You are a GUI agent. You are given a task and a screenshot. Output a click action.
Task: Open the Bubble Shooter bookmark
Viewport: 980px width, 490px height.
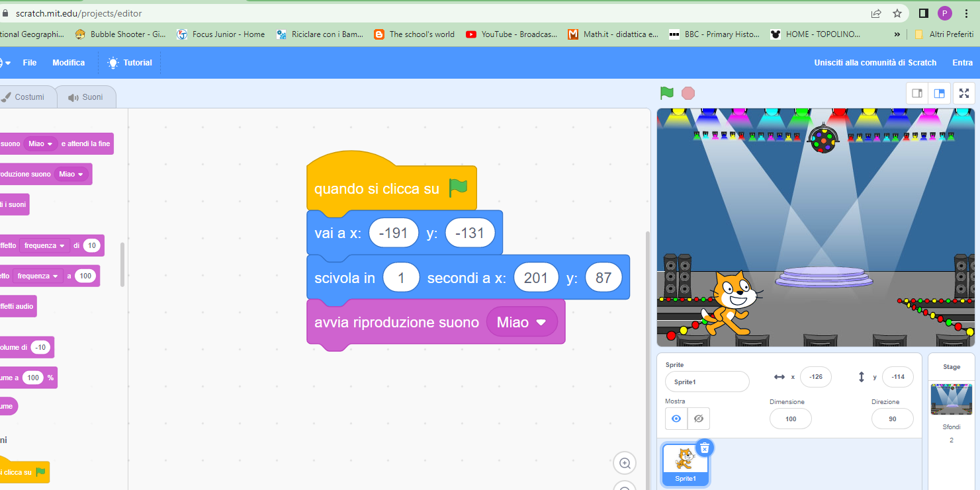[x=120, y=34]
